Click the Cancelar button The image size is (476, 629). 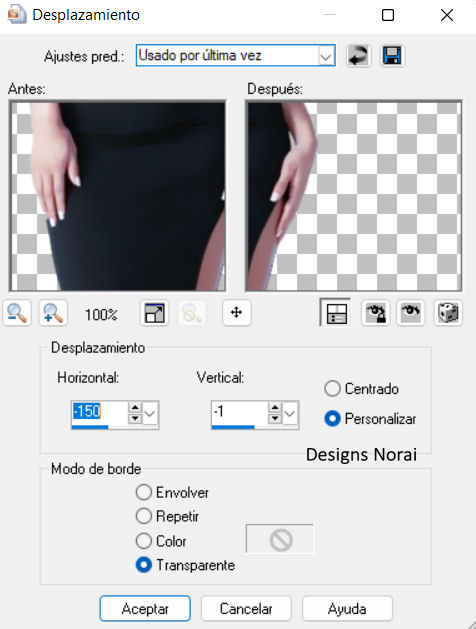point(246,609)
